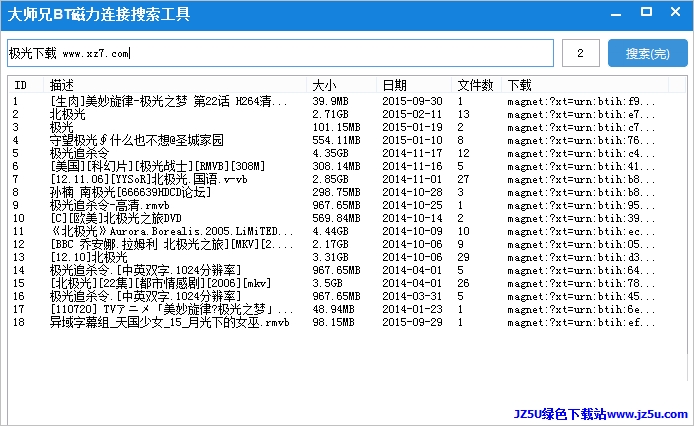Click magnet link ending btih:ec...
The height and width of the screenshot is (426, 694).
581,232
